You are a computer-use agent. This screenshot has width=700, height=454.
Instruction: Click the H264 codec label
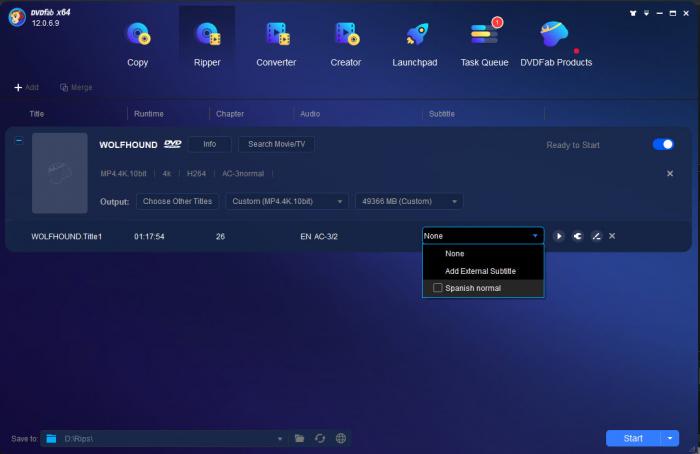196,174
